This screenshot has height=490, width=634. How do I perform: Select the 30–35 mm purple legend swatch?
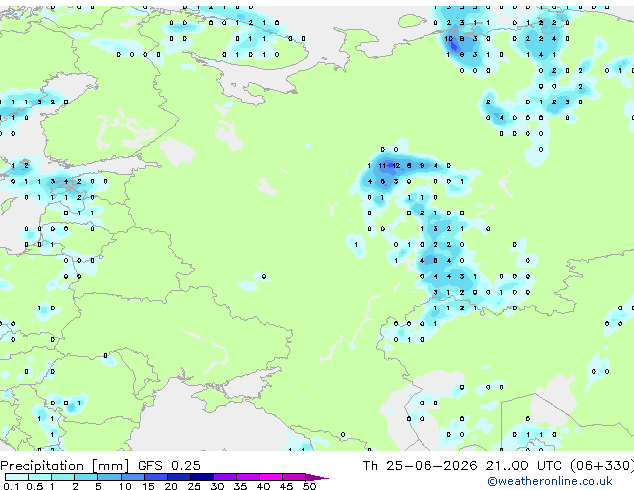(x=225, y=477)
